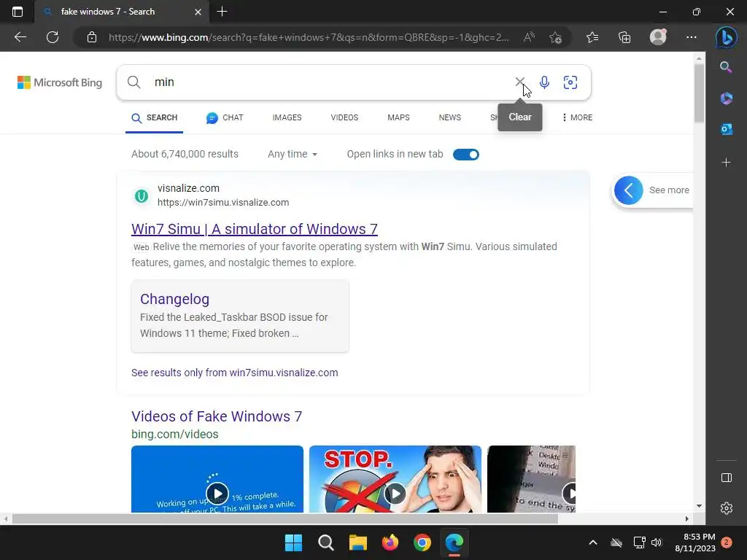Launch Chrome from the taskbar
The width and height of the screenshot is (747, 560).
click(x=422, y=542)
